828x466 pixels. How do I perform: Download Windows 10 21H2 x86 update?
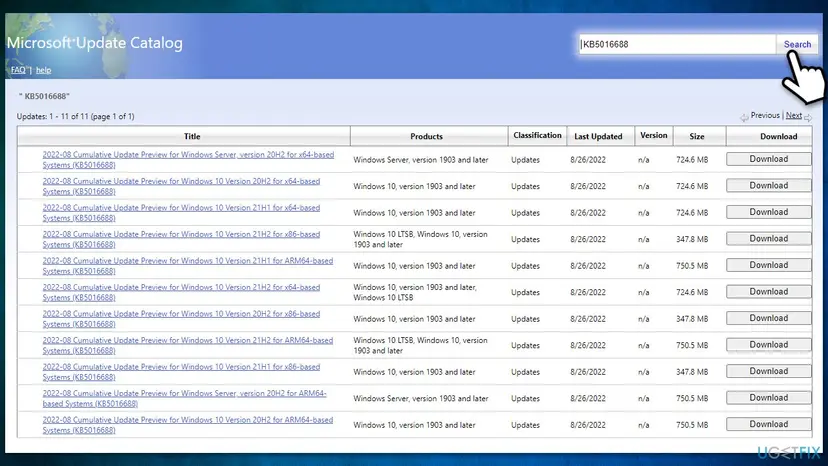768,238
